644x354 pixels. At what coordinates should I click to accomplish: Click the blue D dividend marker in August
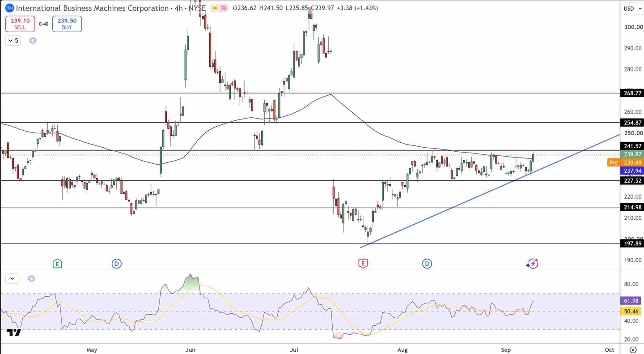pos(427,264)
